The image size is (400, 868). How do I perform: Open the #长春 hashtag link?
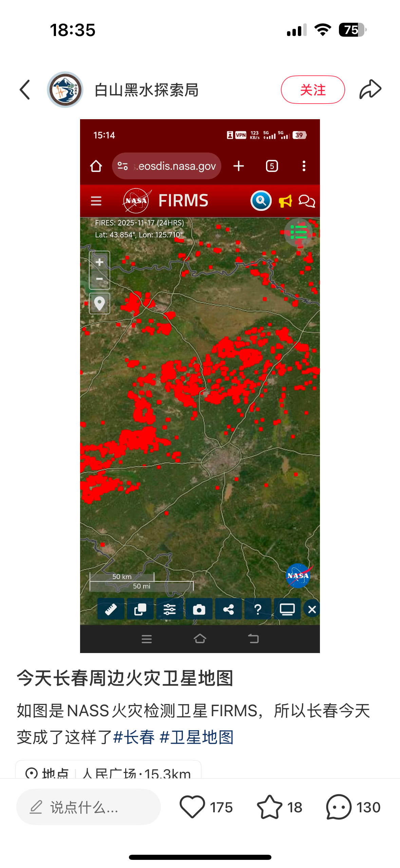click(x=134, y=737)
